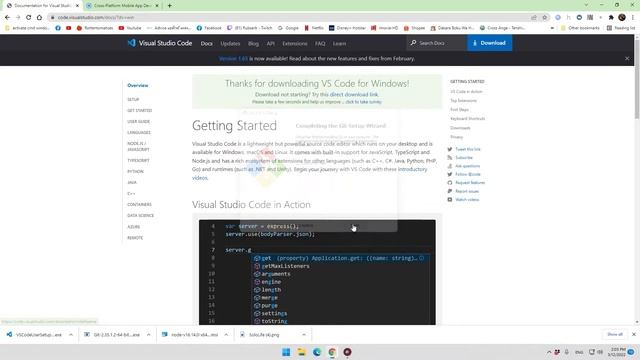Expand CONTAINERS in the docs sidebar
The height and width of the screenshot is (360, 640).
[139, 204]
